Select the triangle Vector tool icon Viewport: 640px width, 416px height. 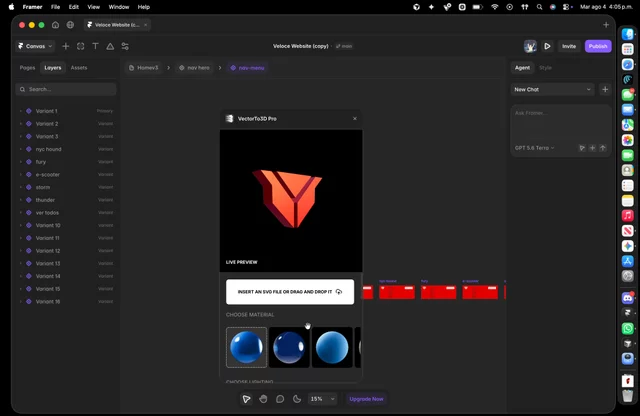[x=110, y=47]
